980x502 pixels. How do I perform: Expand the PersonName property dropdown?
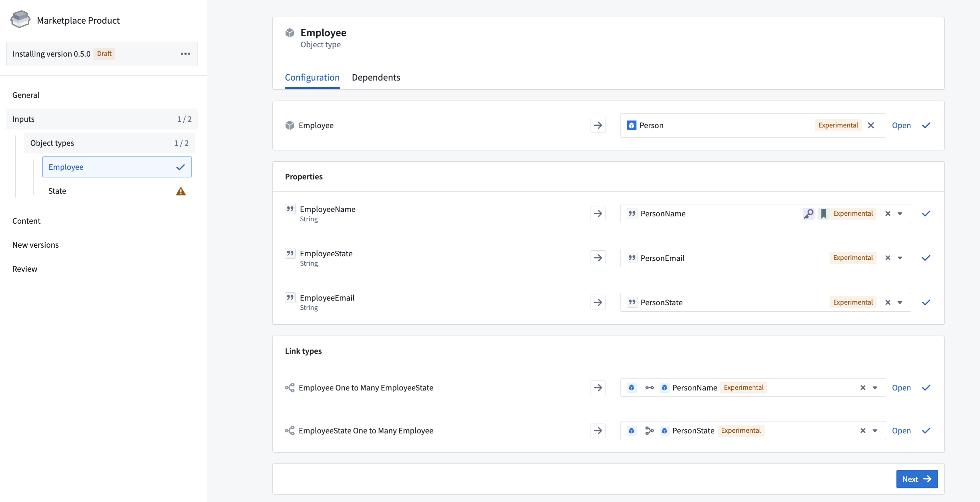coord(900,213)
